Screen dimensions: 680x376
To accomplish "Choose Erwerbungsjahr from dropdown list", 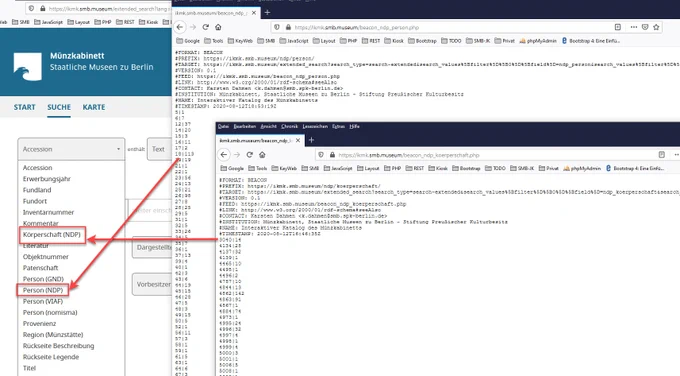I will pyautogui.click(x=46, y=179).
